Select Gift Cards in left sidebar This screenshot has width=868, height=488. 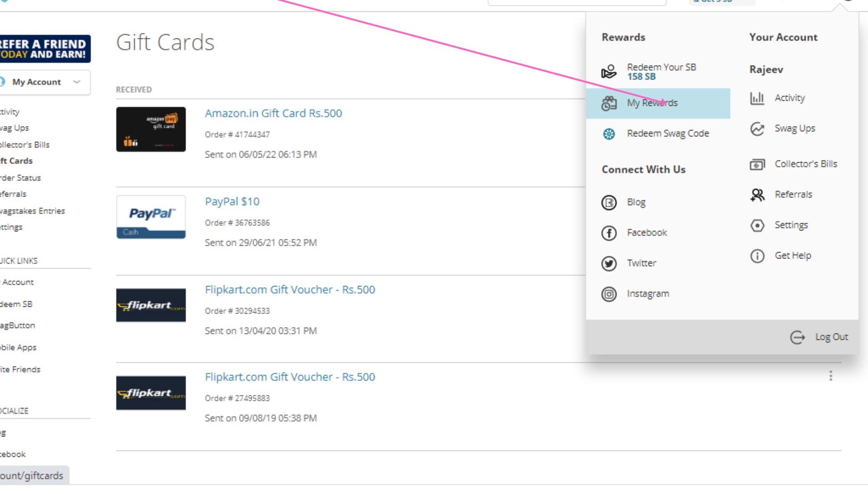click(x=16, y=161)
